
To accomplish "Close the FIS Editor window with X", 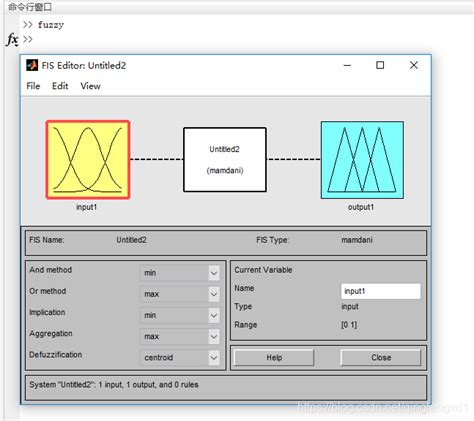I will point(414,65).
